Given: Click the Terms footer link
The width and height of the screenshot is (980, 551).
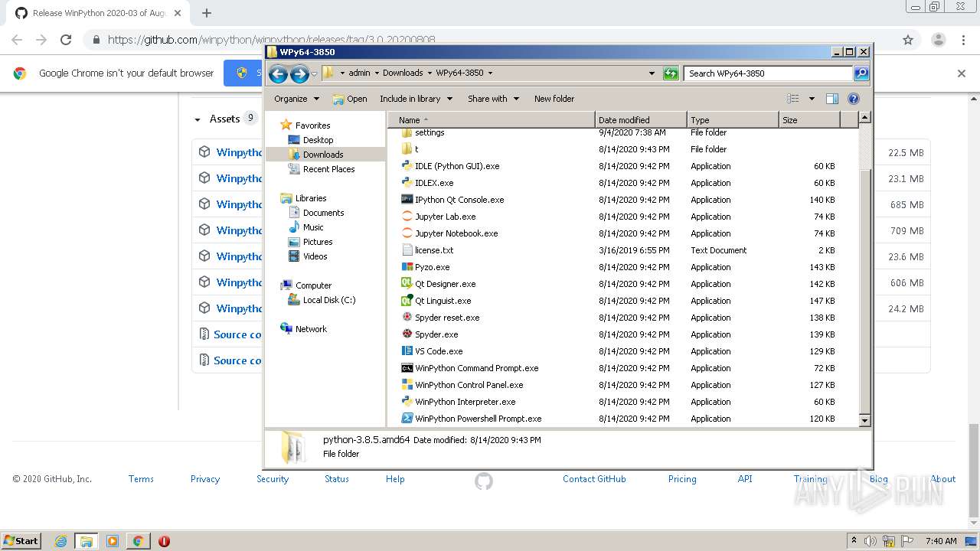Looking at the screenshot, I should 141,479.
